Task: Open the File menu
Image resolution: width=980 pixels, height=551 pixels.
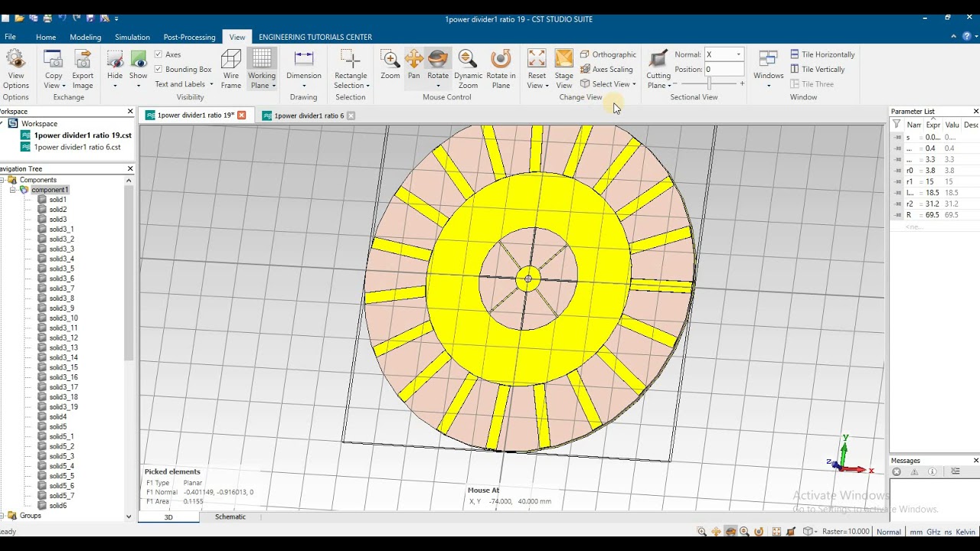Action: [10, 37]
